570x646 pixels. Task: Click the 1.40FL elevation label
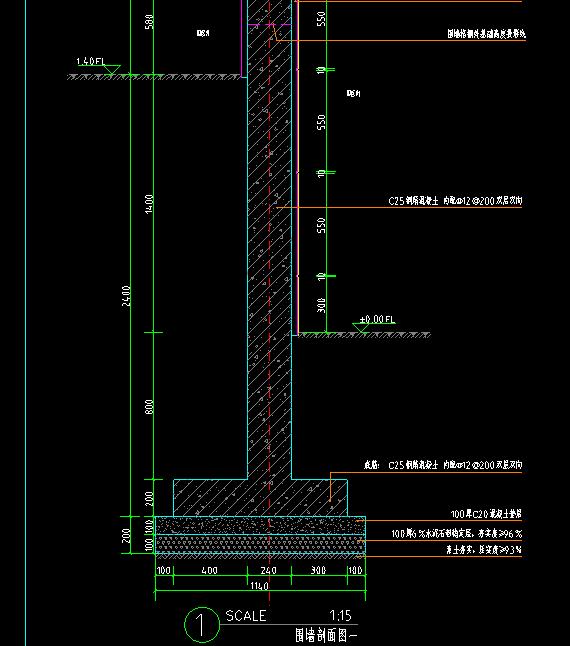(91, 61)
